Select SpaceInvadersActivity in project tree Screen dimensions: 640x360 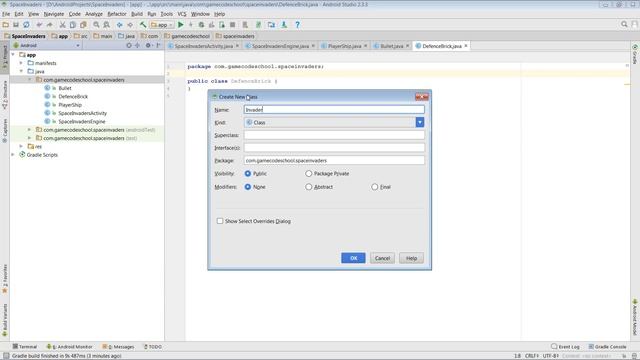click(82, 113)
